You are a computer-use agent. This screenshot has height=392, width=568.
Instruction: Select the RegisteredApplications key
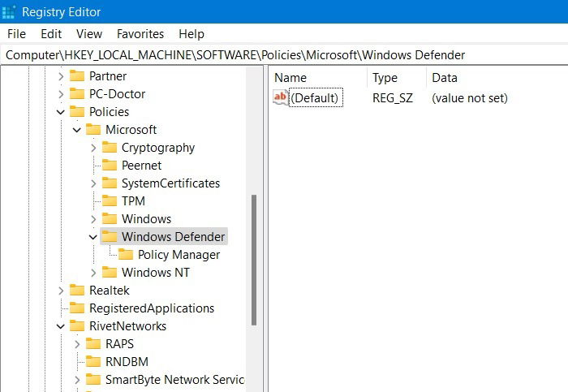click(152, 308)
